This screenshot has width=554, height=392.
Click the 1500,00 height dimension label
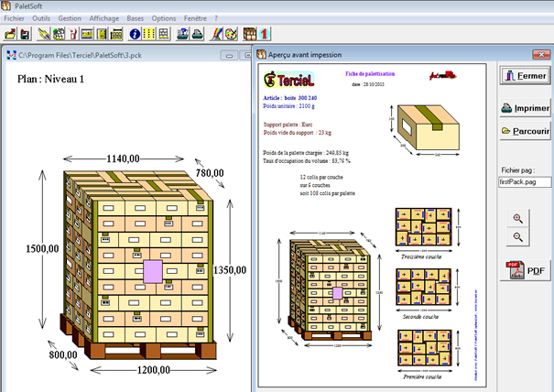pyautogui.click(x=42, y=249)
